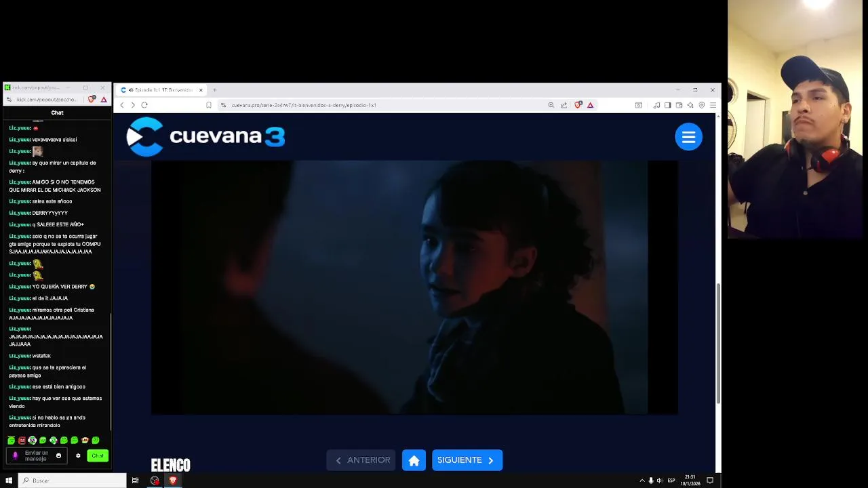Go forward in the Cuevana browser window
The width and height of the screenshot is (868, 488).
[x=133, y=105]
